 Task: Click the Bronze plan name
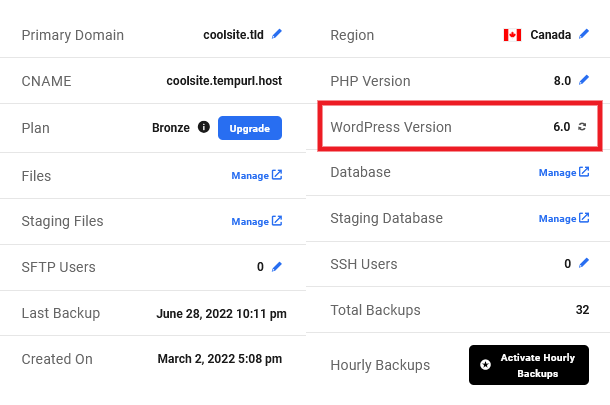(x=171, y=128)
